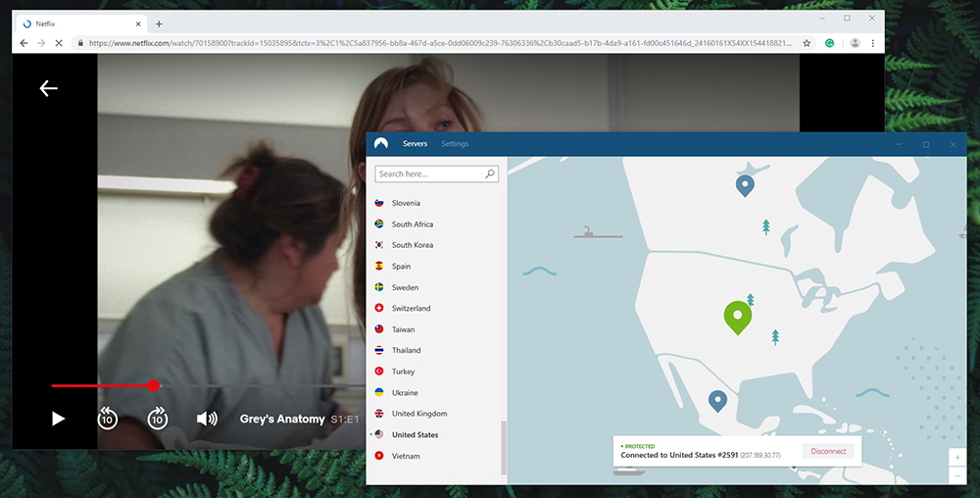This screenshot has height=498, width=980.
Task: Click the Switzerland flag icon
Action: (x=378, y=308)
